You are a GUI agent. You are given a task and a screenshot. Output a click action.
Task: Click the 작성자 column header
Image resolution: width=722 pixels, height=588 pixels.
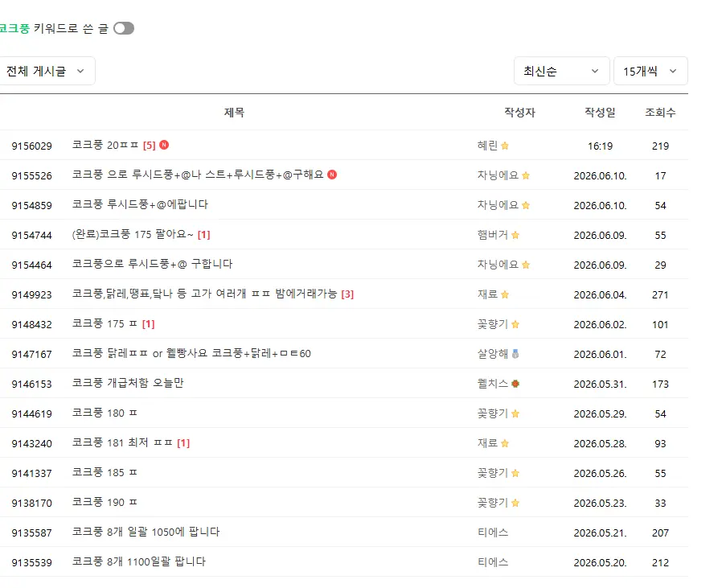[519, 112]
